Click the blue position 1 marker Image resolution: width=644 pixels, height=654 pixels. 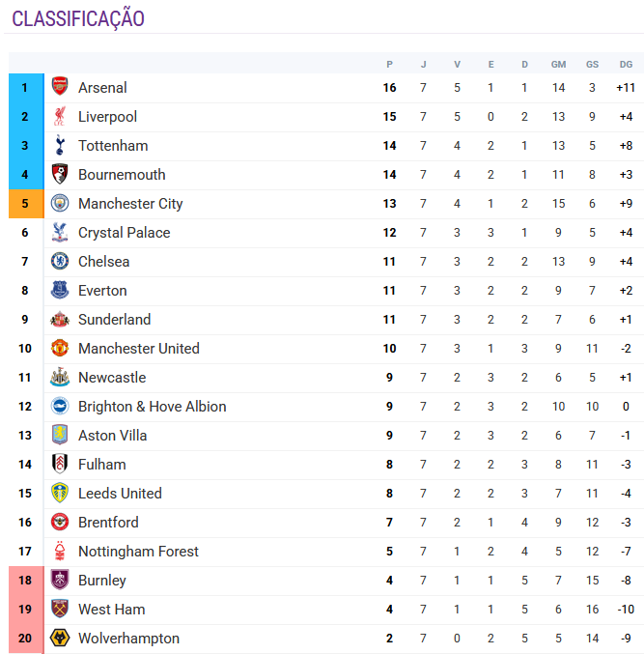25,87
